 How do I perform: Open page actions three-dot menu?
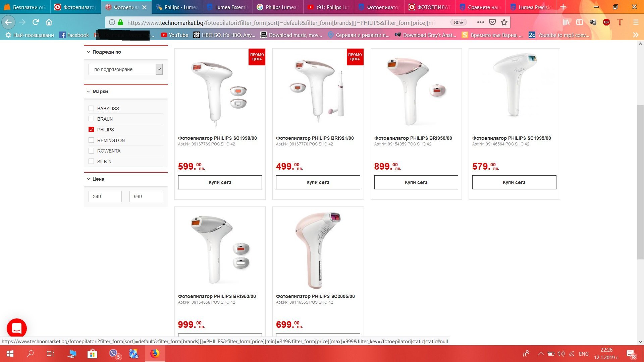coord(480,22)
